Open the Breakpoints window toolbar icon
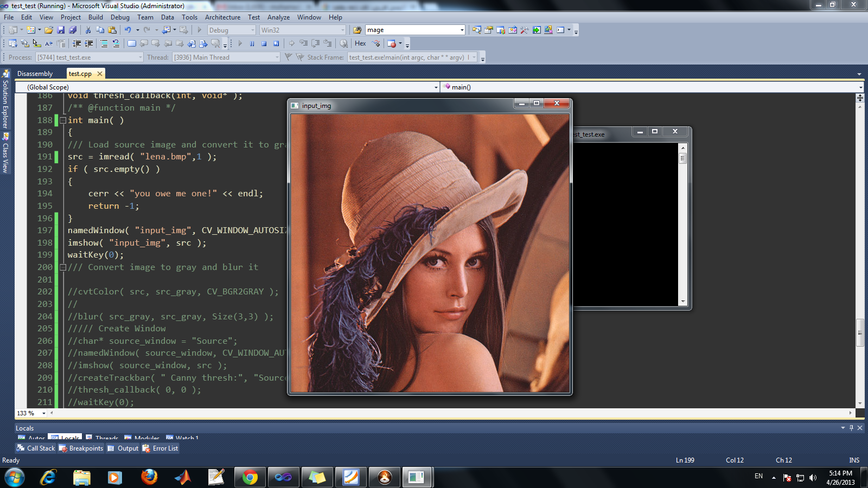This screenshot has width=868, height=488. [392, 43]
